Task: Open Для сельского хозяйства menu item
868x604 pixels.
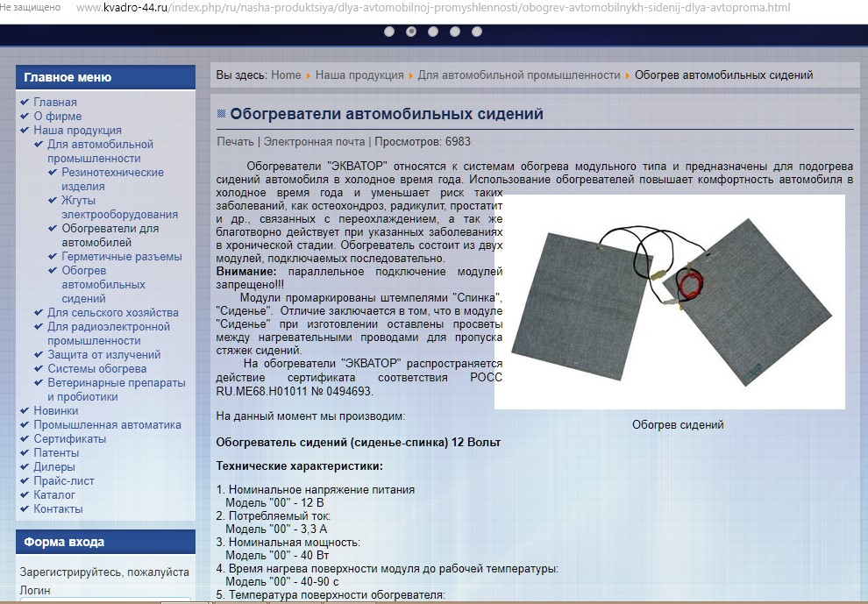Action: pos(113,312)
